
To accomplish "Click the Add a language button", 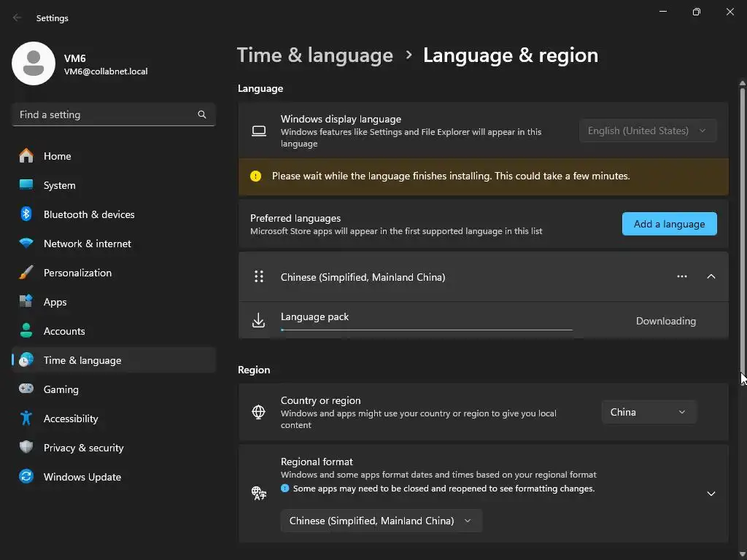I will coord(669,224).
